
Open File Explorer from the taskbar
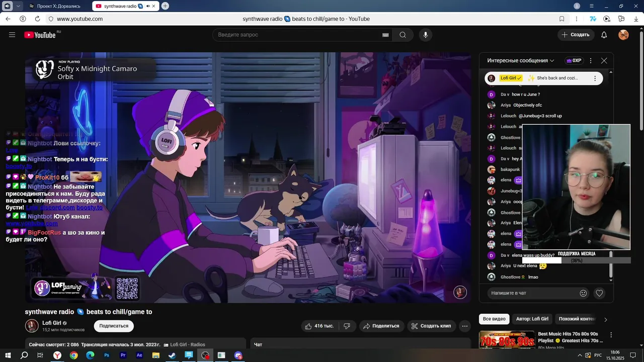pyautogui.click(x=156, y=355)
